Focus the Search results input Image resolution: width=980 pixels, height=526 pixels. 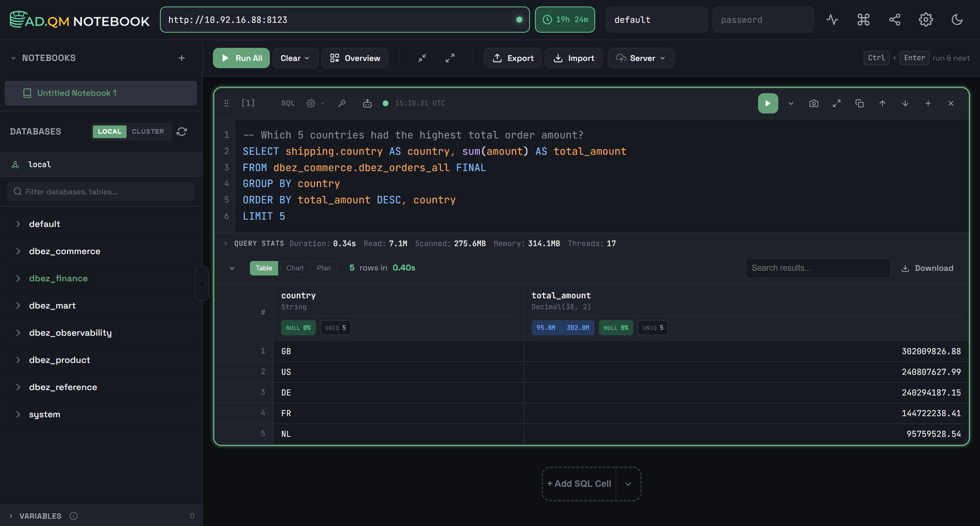818,268
